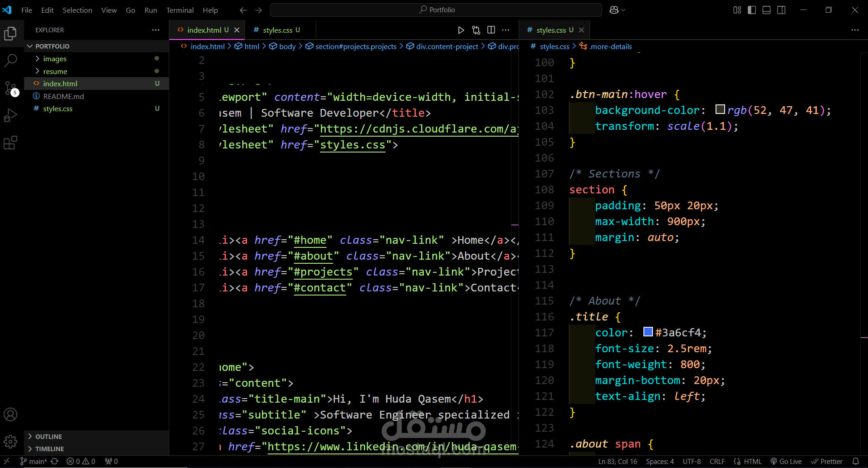Expand the TIMELINE section
The width and height of the screenshot is (868, 468).
(96, 449)
